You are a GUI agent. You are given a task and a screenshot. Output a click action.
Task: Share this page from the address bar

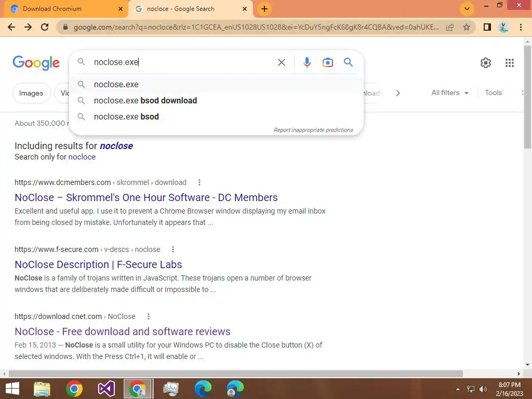[x=450, y=27]
